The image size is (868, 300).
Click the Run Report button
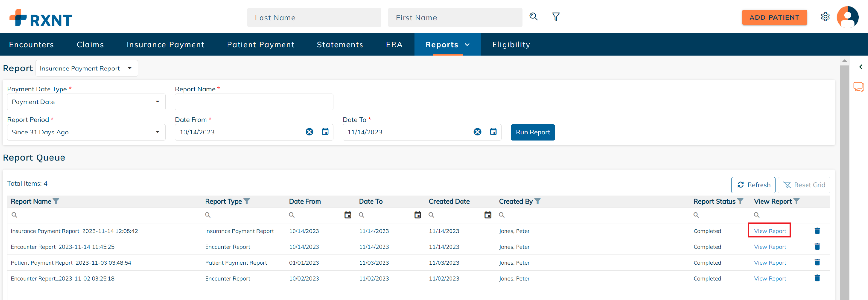pyautogui.click(x=533, y=132)
